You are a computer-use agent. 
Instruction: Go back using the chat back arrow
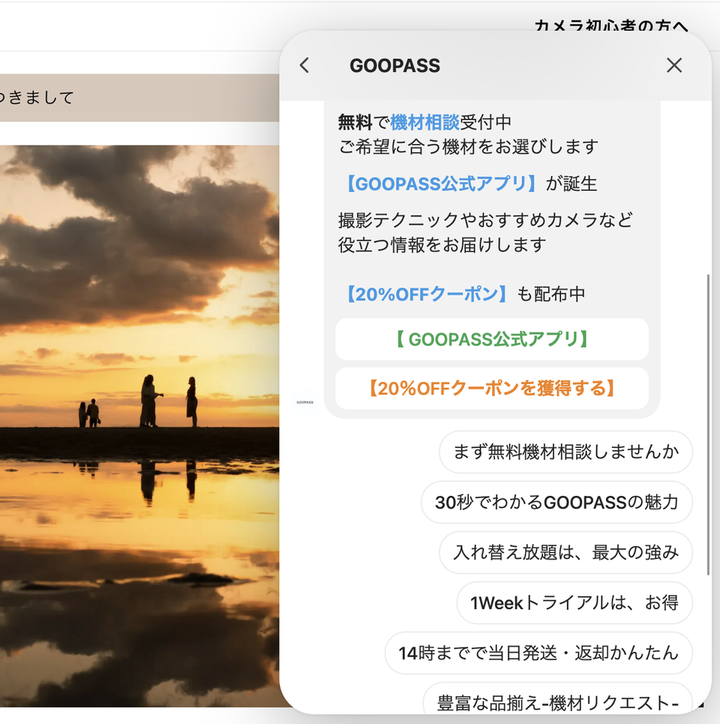click(x=304, y=66)
